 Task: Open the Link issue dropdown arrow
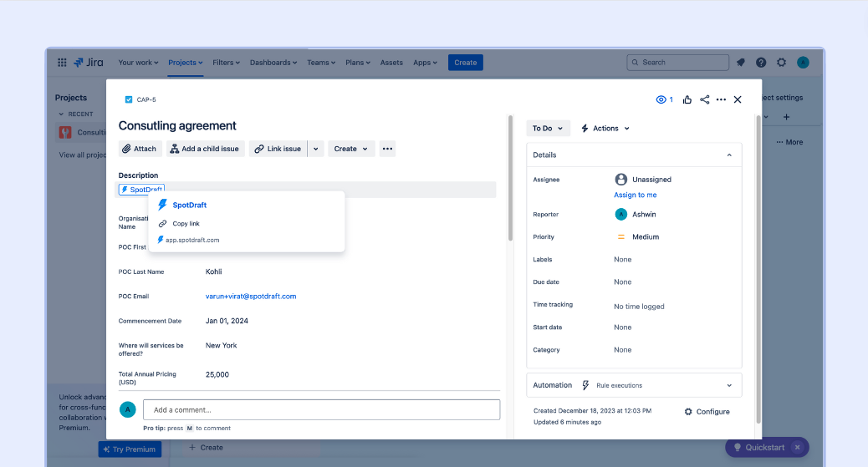pos(315,149)
